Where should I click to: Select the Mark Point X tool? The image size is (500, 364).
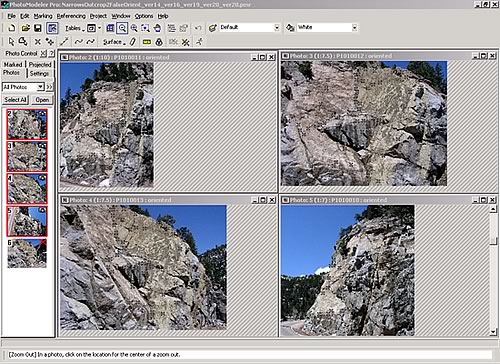click(x=38, y=42)
